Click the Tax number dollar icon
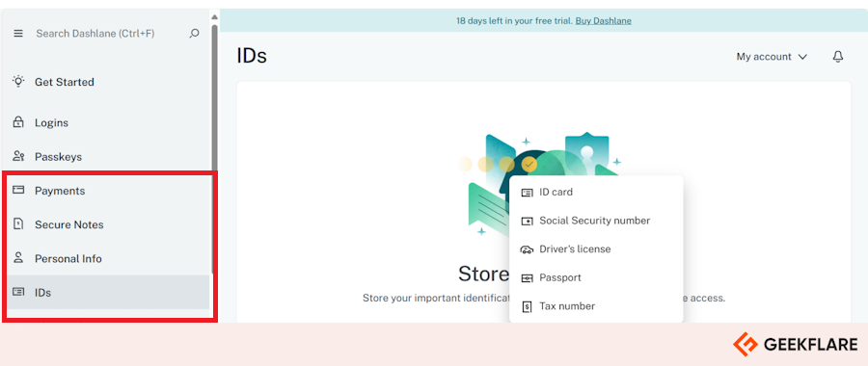The image size is (868, 366). 527,306
